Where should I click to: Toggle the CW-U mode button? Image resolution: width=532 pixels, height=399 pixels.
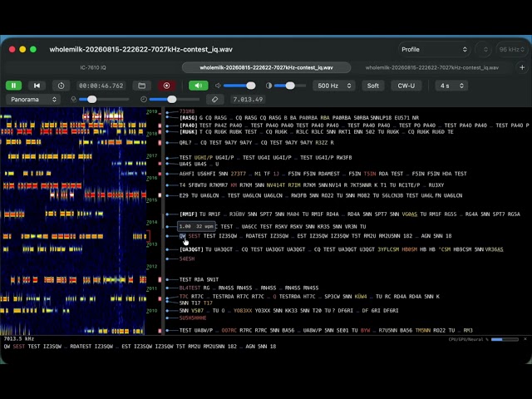pyautogui.click(x=406, y=86)
